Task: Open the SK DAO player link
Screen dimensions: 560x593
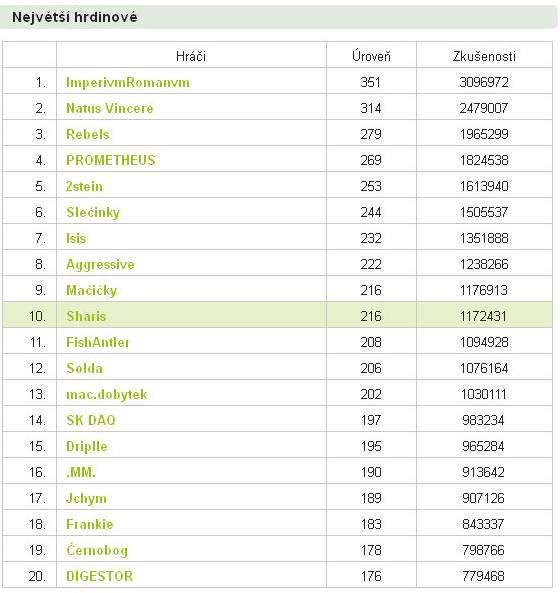Action: [x=91, y=420]
